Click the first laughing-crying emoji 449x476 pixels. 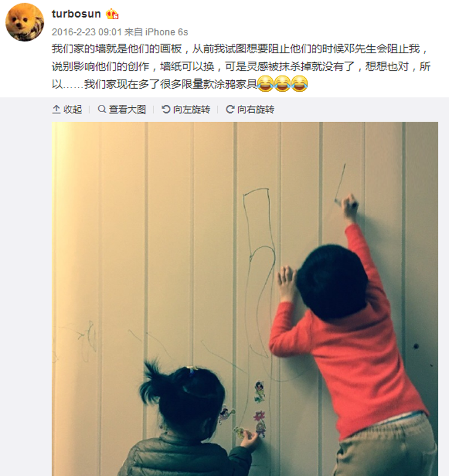click(x=265, y=84)
